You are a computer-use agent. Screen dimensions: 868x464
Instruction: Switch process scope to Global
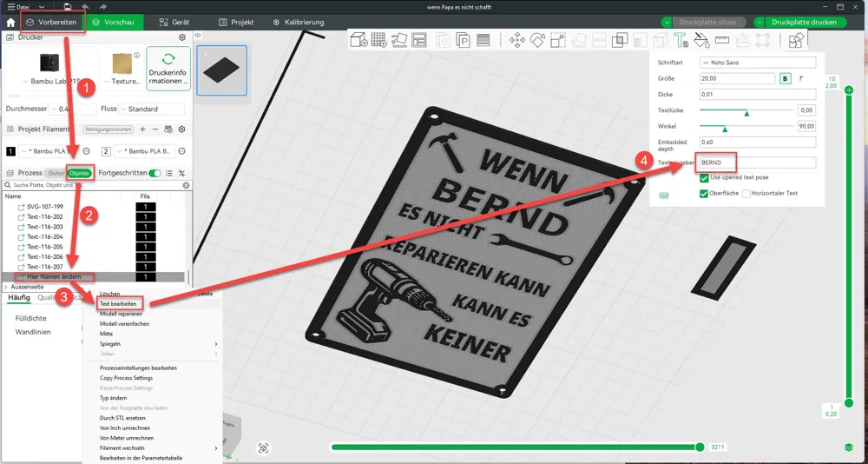pyautogui.click(x=55, y=173)
